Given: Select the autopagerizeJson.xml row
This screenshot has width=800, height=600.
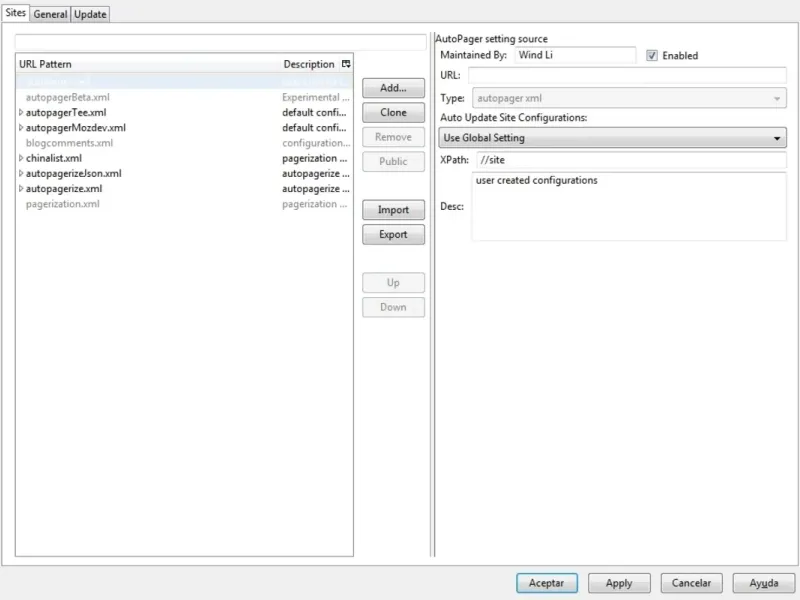Looking at the screenshot, I should click(x=184, y=173).
